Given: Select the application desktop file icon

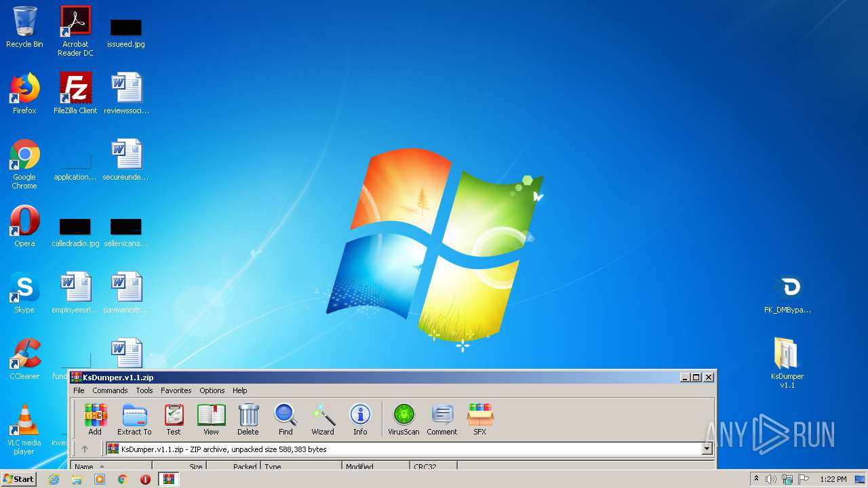Looking at the screenshot, I should [75, 167].
